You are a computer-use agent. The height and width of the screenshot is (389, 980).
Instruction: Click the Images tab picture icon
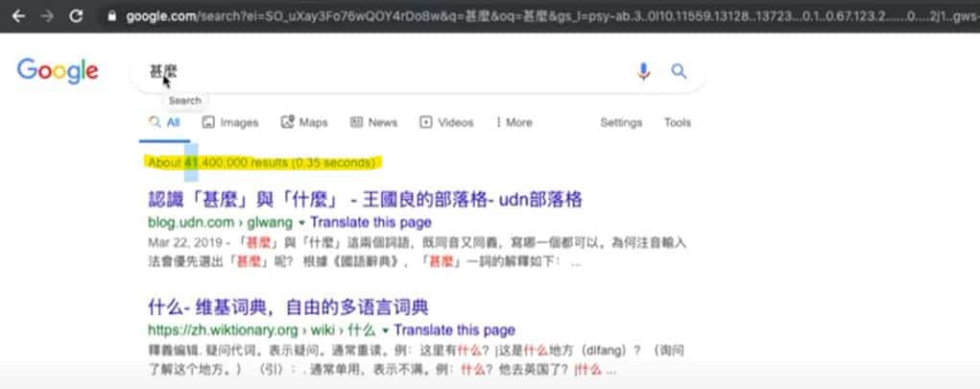[208, 123]
